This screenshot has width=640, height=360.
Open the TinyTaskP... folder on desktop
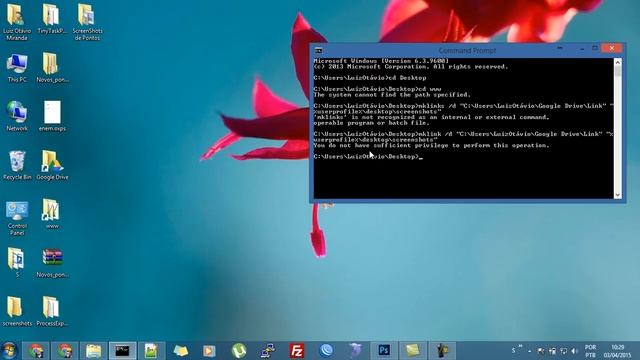pyautogui.click(x=51, y=19)
